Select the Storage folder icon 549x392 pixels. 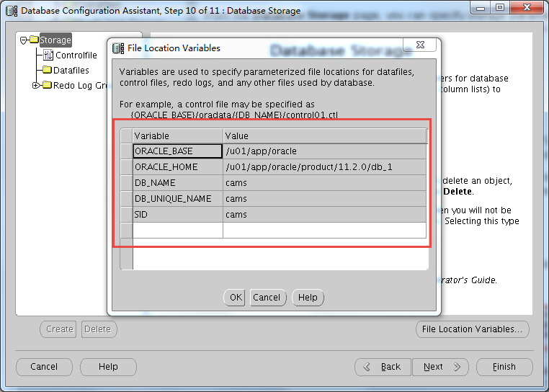click(x=34, y=40)
